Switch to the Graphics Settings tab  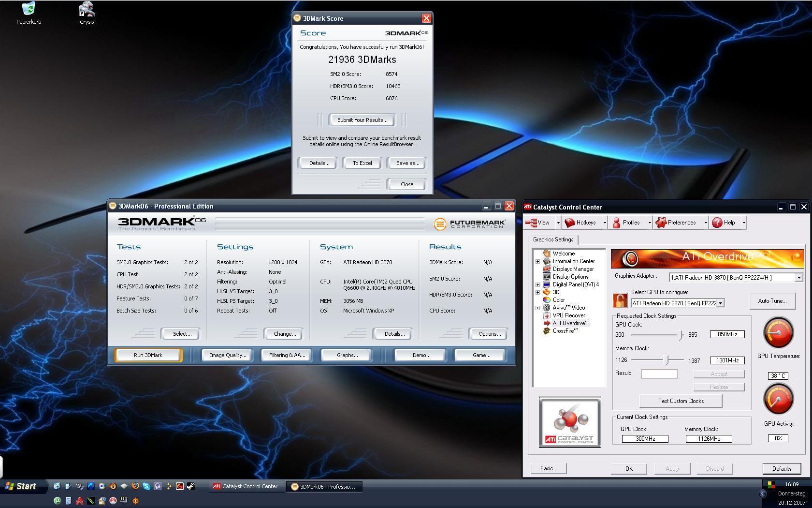coord(553,239)
